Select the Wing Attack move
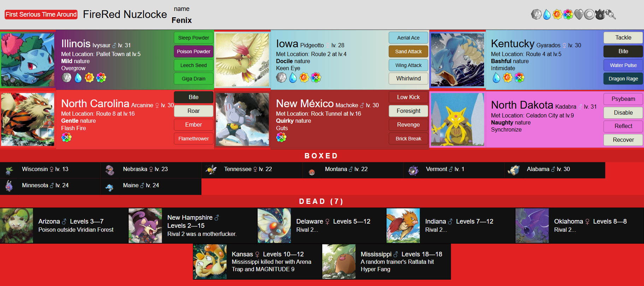Screen dimensions: 644x286 click(408, 65)
